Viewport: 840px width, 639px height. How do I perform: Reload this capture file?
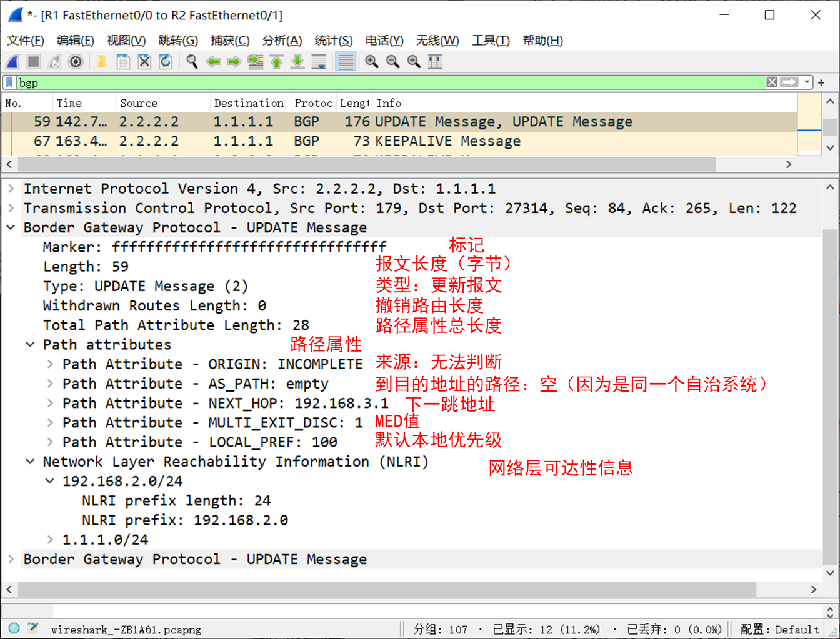click(166, 61)
